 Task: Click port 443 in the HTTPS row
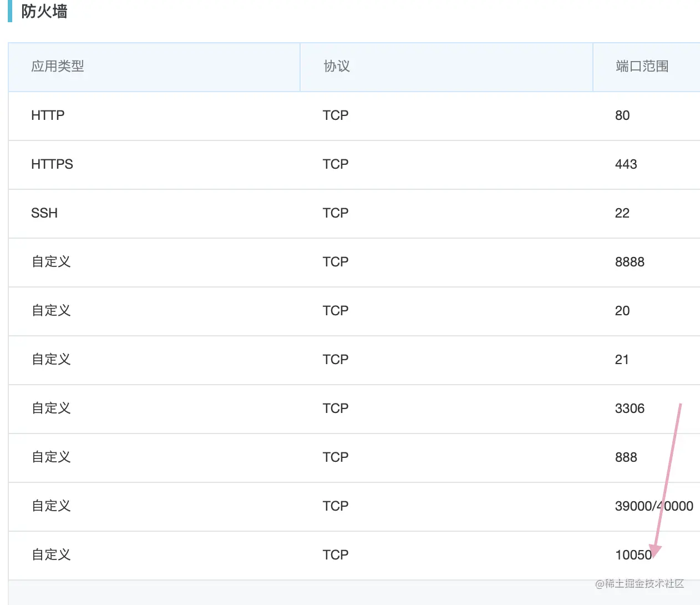tap(626, 164)
